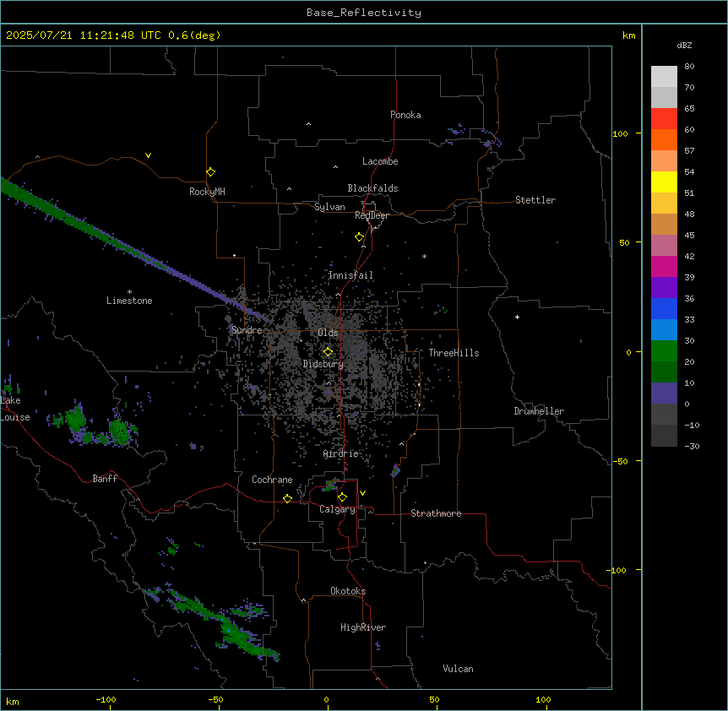Select the Stettler label
Viewport: 728px width, 711px height.
coord(535,200)
